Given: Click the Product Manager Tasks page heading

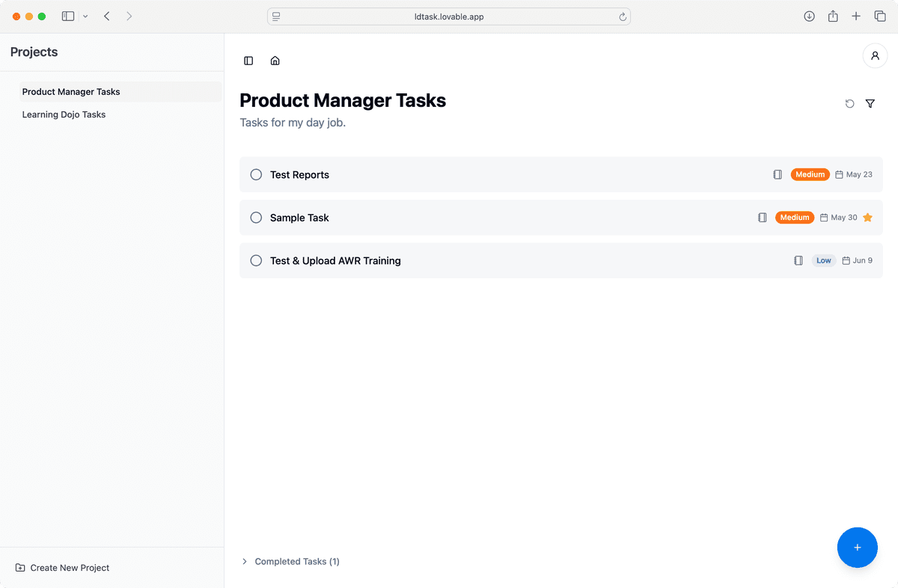Looking at the screenshot, I should coord(343,100).
